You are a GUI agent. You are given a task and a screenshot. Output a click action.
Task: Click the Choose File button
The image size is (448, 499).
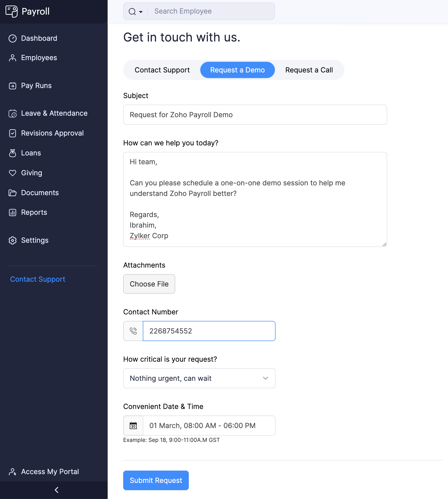tap(149, 284)
